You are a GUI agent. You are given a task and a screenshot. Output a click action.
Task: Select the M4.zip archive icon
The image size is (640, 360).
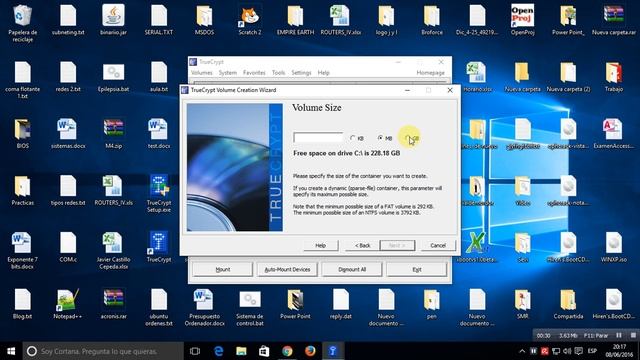(113, 133)
